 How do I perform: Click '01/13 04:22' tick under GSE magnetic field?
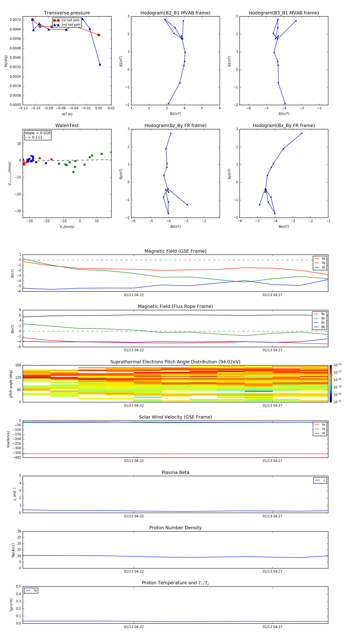tap(134, 295)
